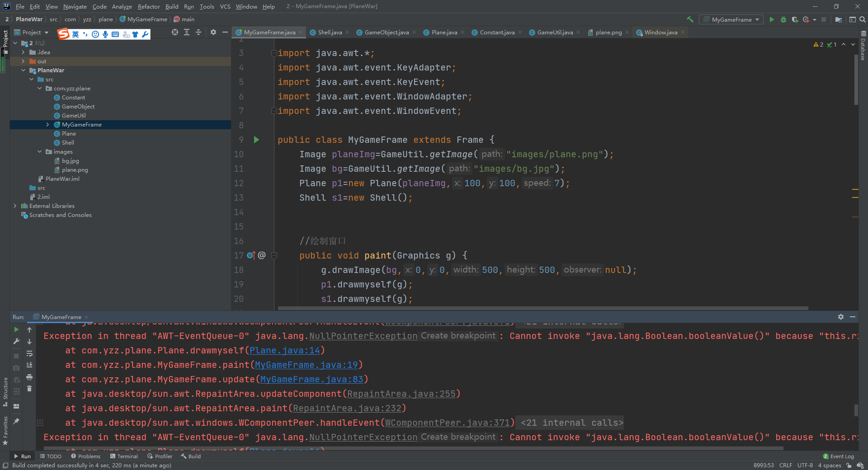Click Sogou toolbox wrench icon
This screenshot has width=868, height=470.
pyautogui.click(x=145, y=34)
